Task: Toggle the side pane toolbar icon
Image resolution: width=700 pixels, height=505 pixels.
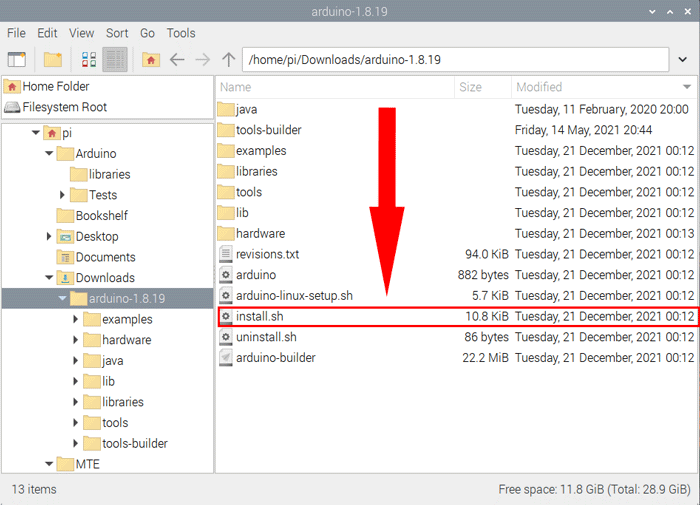Action: click(17, 59)
